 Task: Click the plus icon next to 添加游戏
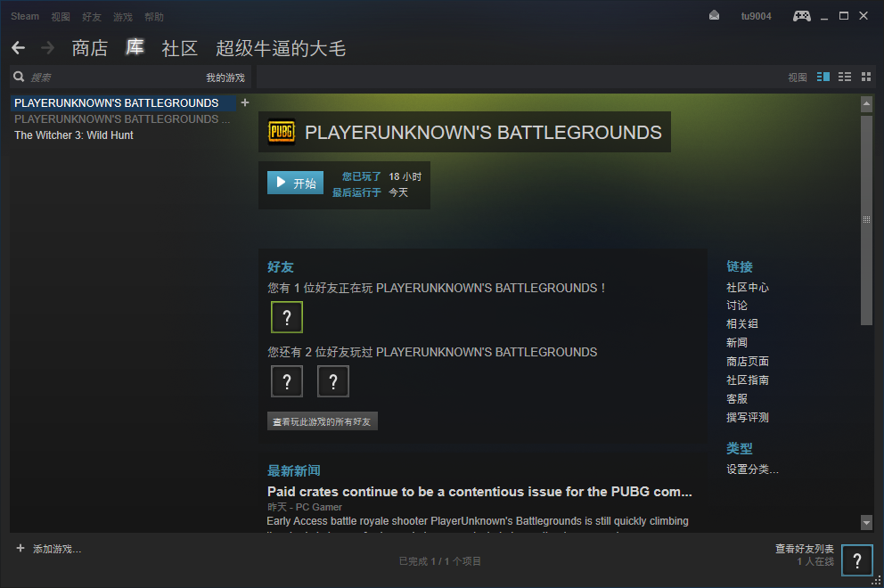pyautogui.click(x=20, y=548)
